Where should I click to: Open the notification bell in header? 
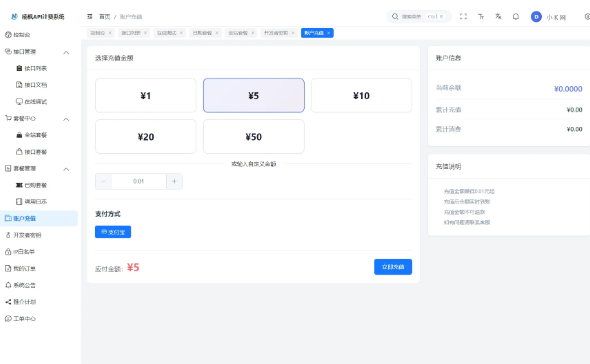click(x=516, y=17)
